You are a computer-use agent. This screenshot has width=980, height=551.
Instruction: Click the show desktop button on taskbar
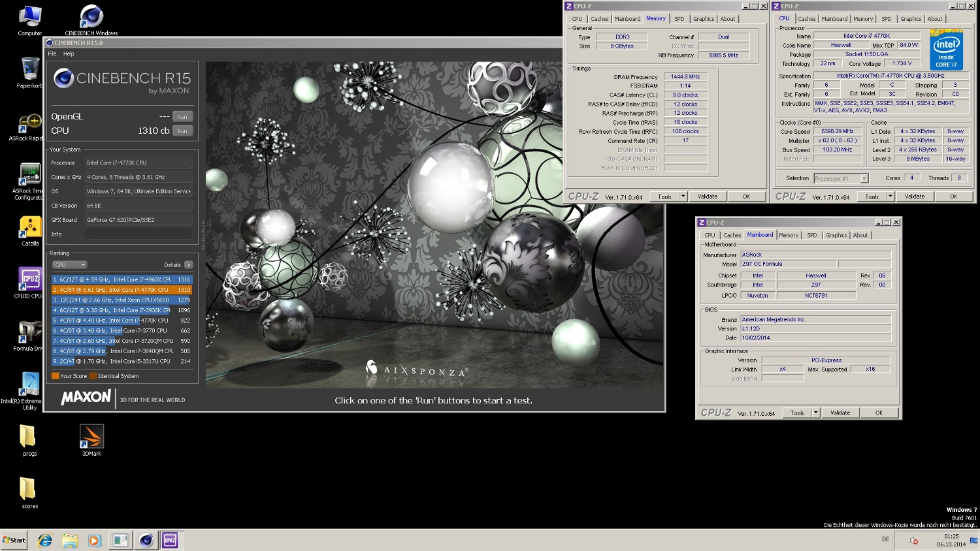pyautogui.click(x=975, y=540)
